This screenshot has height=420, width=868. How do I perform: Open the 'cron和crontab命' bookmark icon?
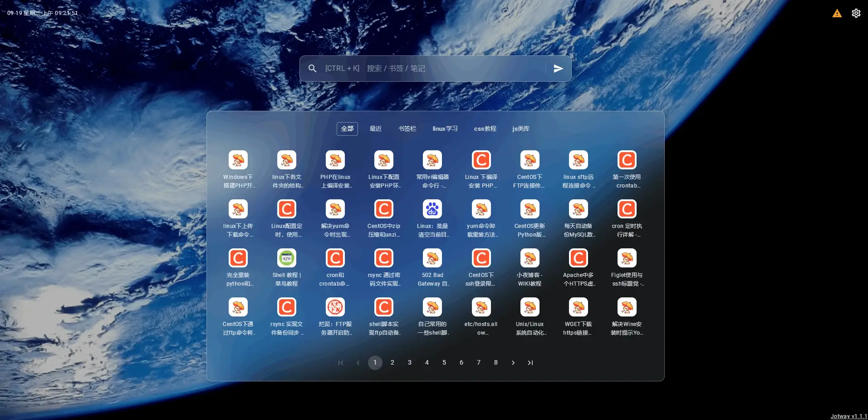(335, 258)
